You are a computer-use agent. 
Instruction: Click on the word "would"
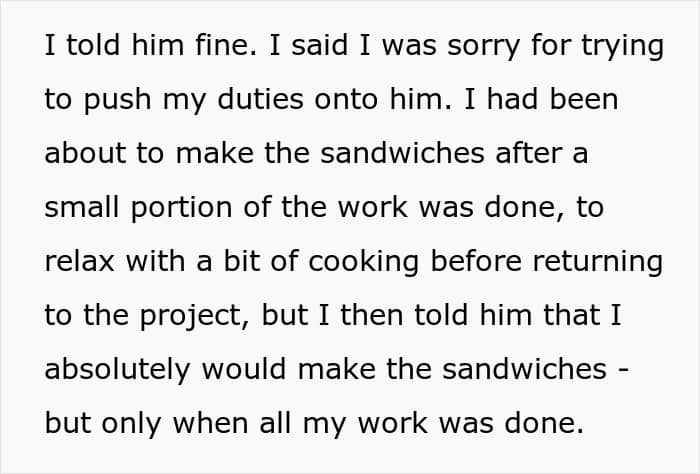[244, 370]
